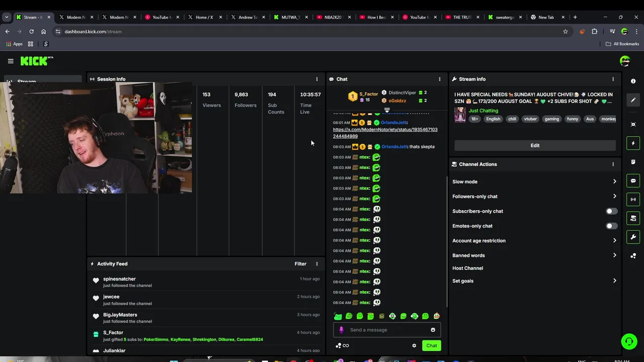The width and height of the screenshot is (644, 362).
Task: Open Chat panel three-dot menu
Action: (x=439, y=79)
